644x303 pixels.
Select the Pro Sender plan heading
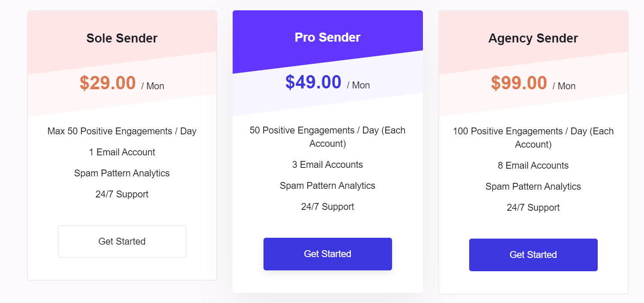pos(327,37)
